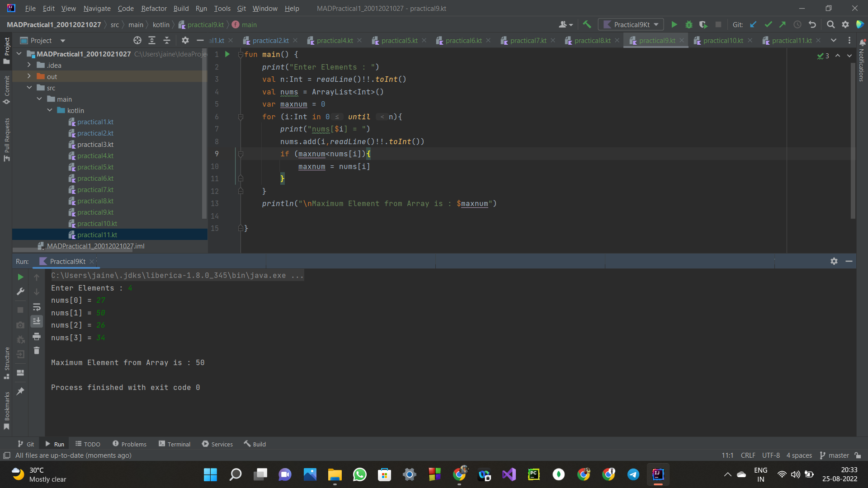Start debugging using the bug icon
Image resolution: width=868 pixels, height=488 pixels.
(689, 24)
